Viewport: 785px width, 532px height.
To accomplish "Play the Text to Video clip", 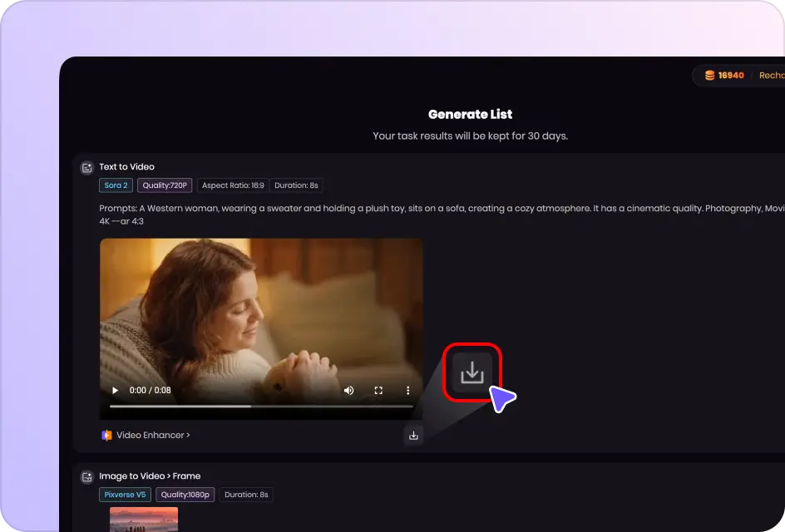I will [116, 391].
